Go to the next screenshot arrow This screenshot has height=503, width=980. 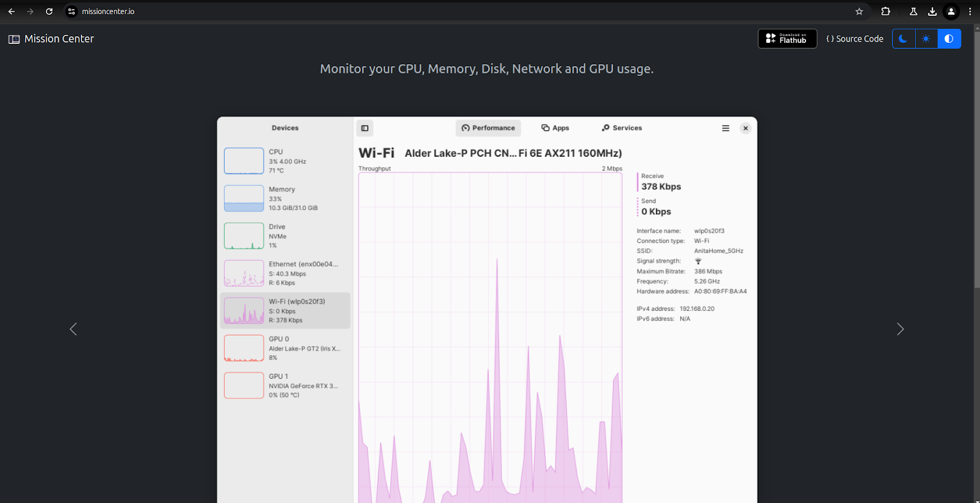(x=900, y=329)
